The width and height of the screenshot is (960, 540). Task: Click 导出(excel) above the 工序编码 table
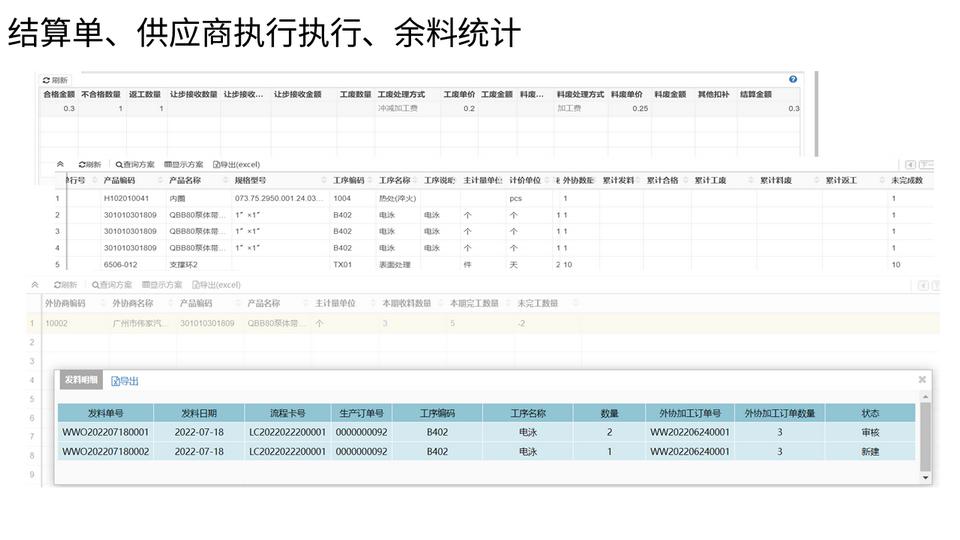click(x=236, y=164)
